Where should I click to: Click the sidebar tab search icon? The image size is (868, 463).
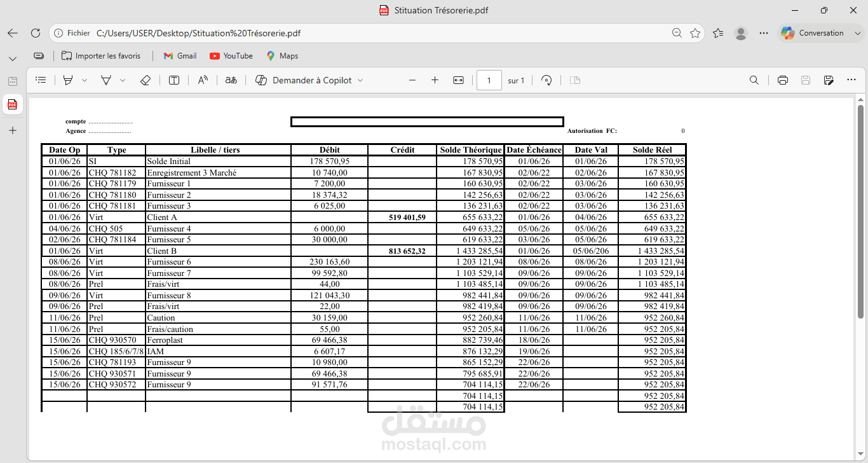point(13,81)
